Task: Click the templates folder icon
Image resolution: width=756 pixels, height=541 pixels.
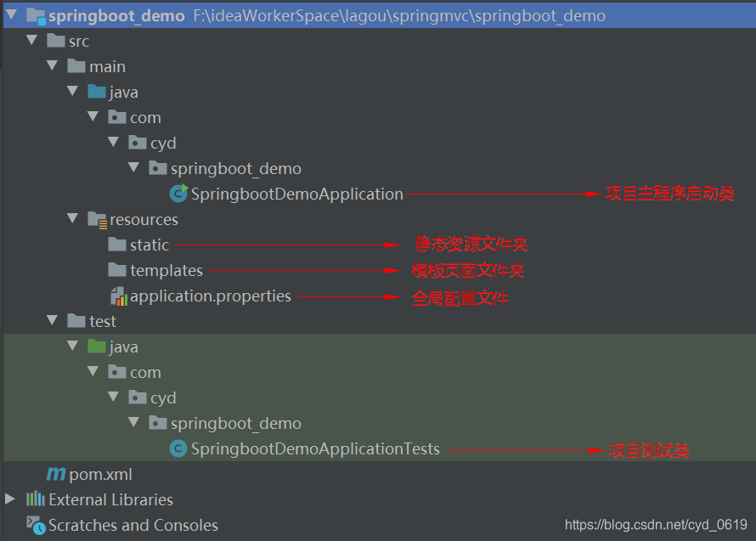Action: click(x=117, y=270)
